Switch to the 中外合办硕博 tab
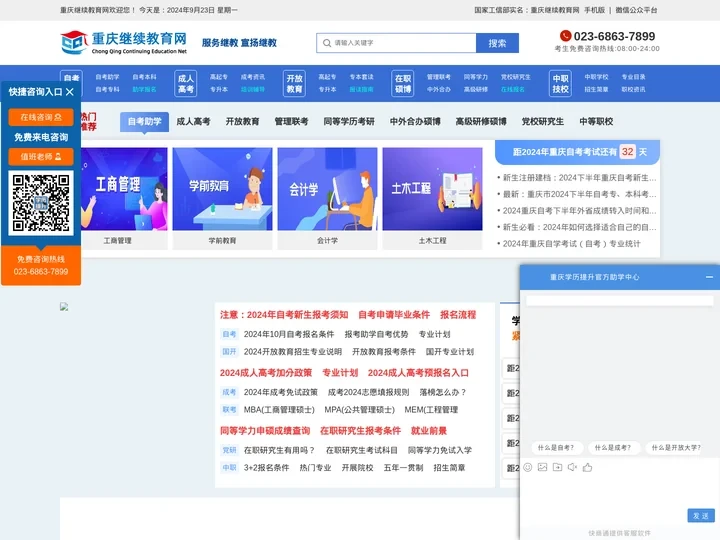The height and width of the screenshot is (540, 720). pos(415,122)
